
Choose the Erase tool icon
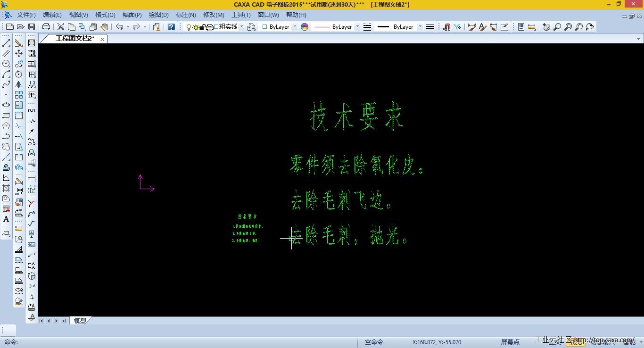[19, 43]
